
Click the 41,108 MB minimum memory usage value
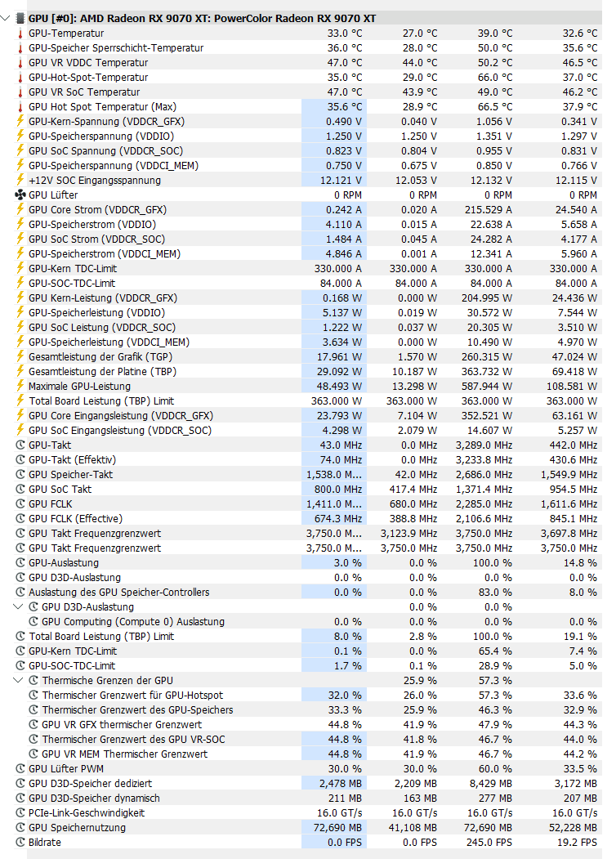pos(413,827)
